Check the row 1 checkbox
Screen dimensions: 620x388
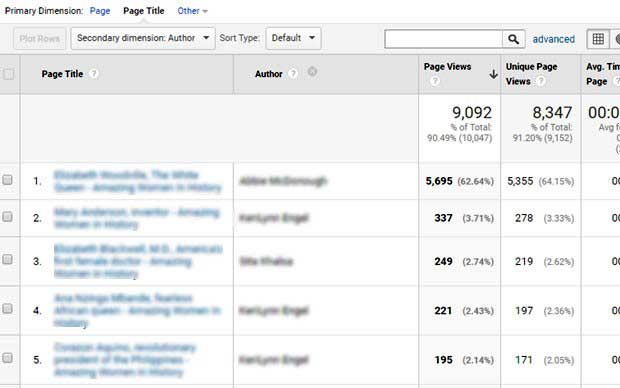[7, 180]
